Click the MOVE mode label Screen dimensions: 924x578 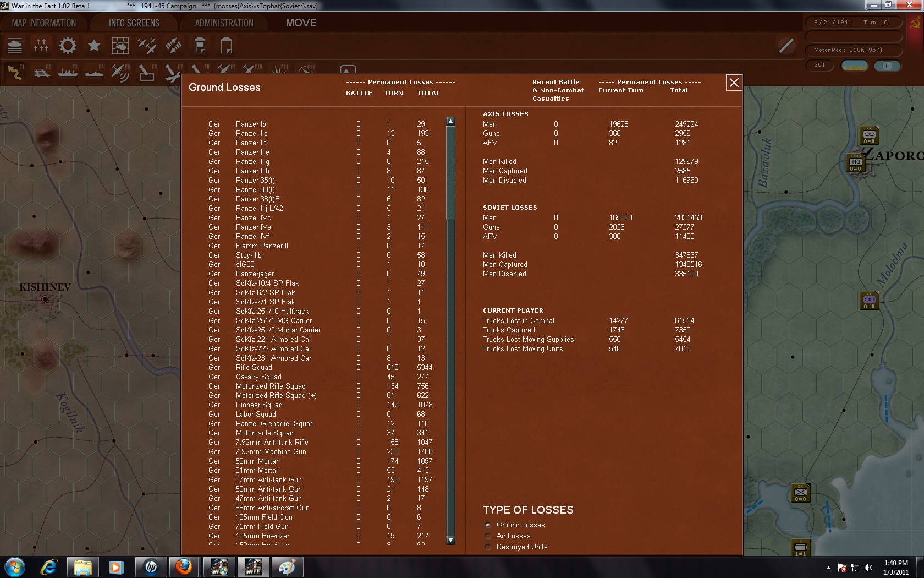point(301,23)
